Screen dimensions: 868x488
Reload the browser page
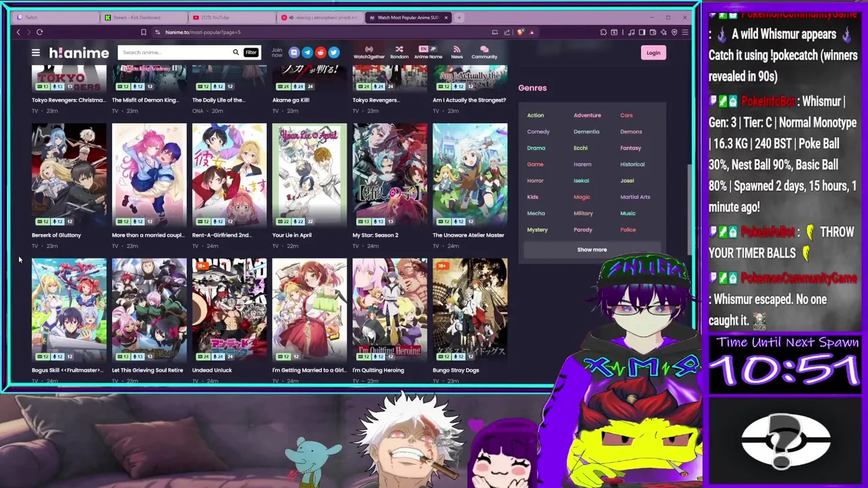coord(39,32)
